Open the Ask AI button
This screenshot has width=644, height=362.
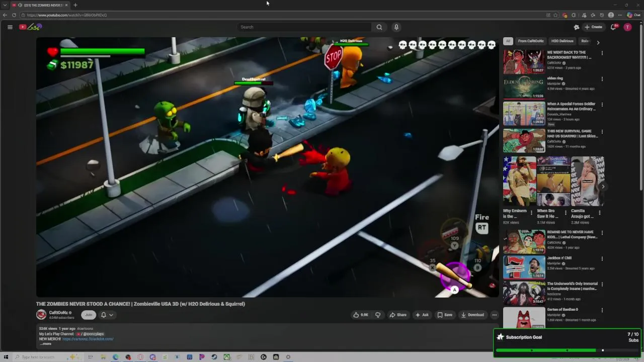422,315
